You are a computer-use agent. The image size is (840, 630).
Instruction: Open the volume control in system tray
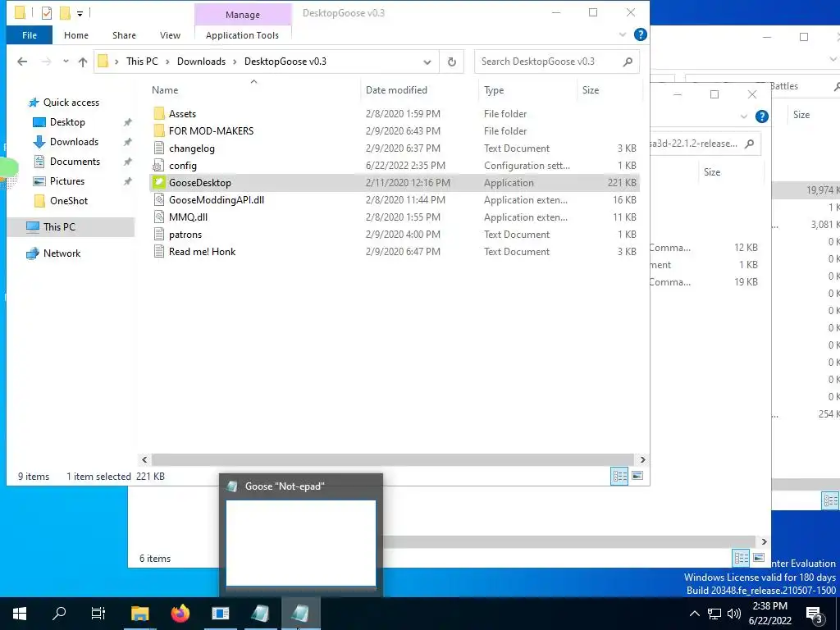click(x=734, y=614)
